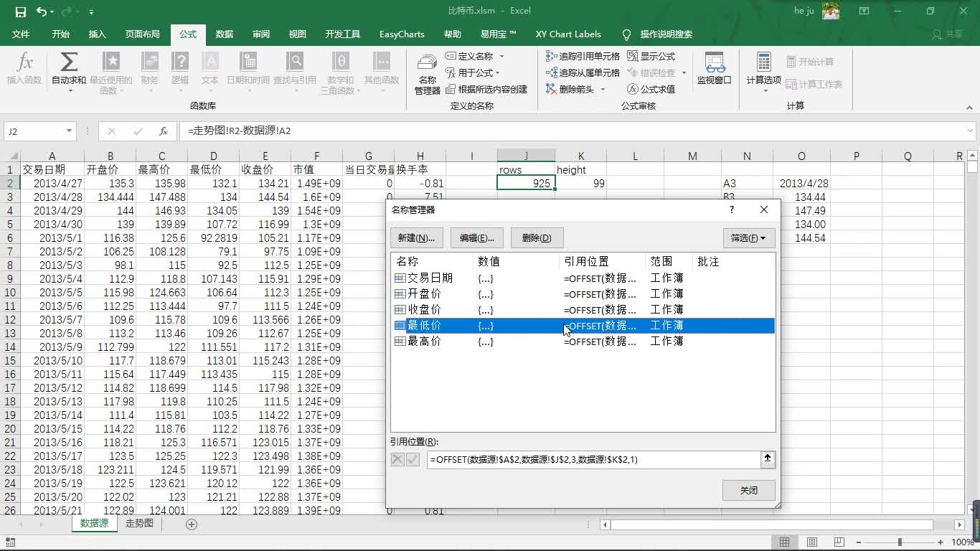980x551 pixels.
Task: Click the insert function fx icon in formula bar
Action: (x=164, y=131)
